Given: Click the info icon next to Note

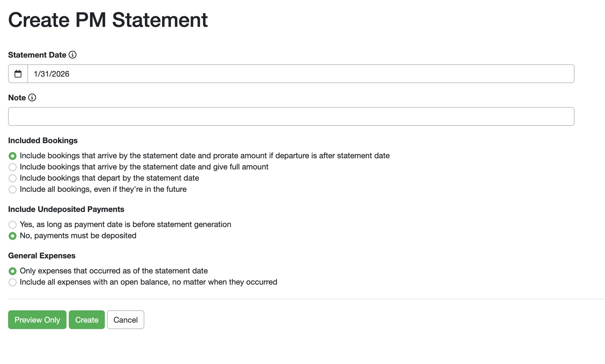Looking at the screenshot, I should [32, 97].
